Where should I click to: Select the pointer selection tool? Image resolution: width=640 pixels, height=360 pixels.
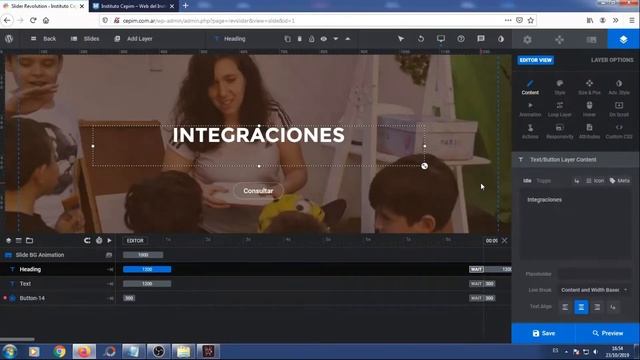[x=401, y=39]
